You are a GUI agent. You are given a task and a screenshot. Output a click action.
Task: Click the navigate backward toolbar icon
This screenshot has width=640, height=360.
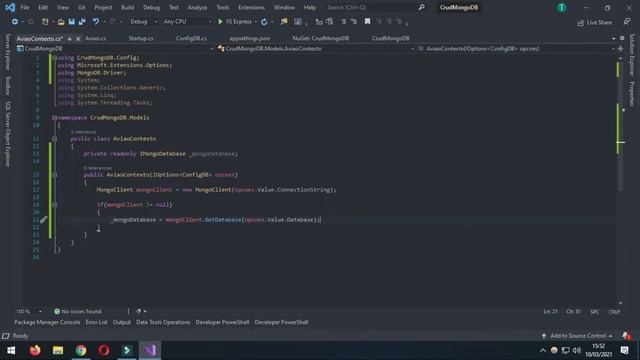[15, 22]
